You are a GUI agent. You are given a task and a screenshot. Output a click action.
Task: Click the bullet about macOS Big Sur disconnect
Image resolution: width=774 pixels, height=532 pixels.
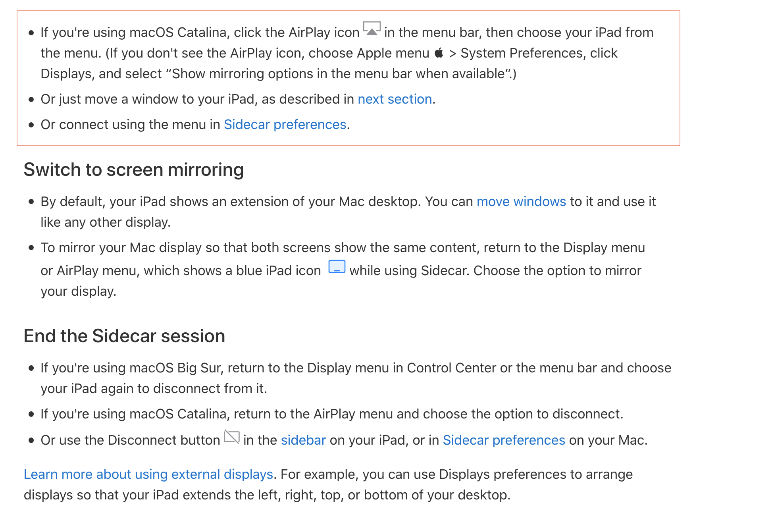point(356,378)
